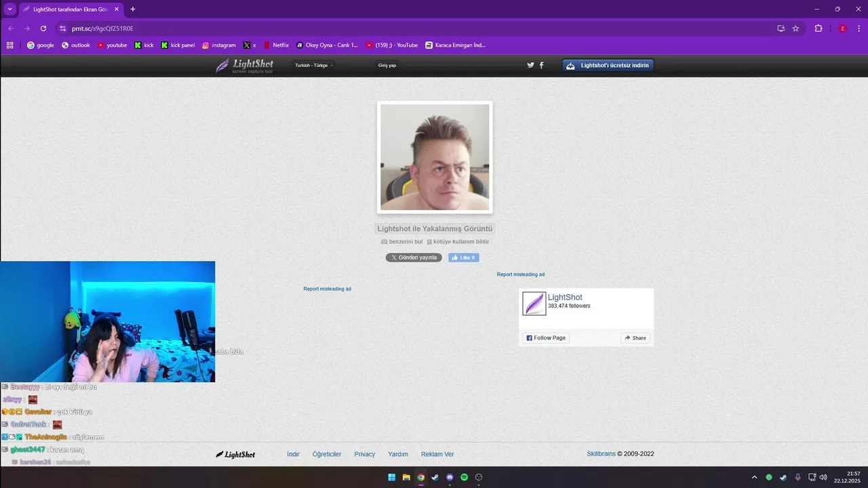Open the volume speaker tray icon
The height and width of the screenshot is (488, 868).
(x=823, y=477)
